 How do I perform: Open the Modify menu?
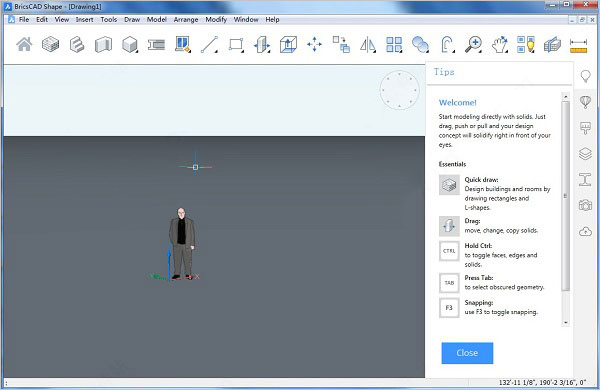click(216, 20)
